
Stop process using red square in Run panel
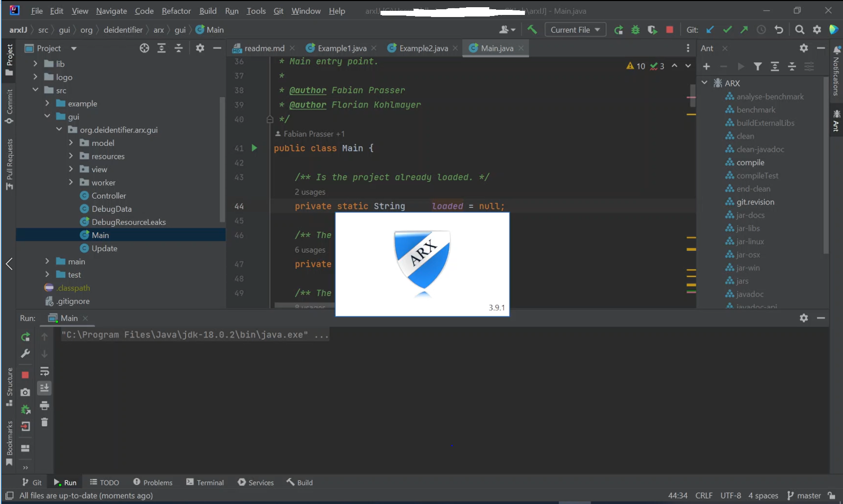point(25,375)
